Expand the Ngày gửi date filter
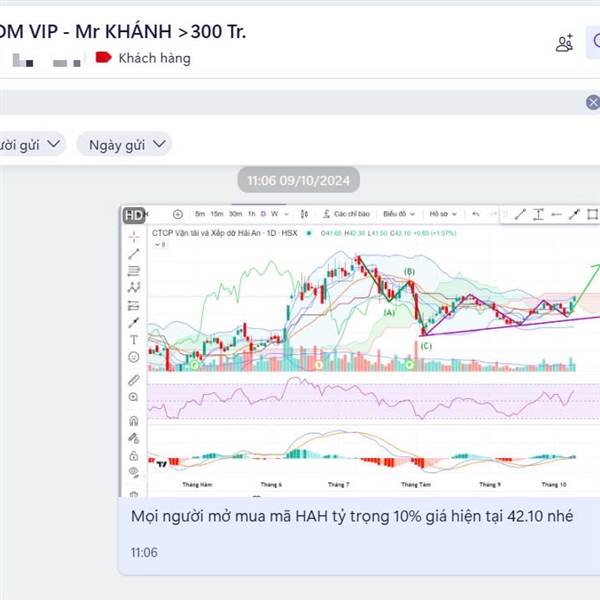This screenshot has width=600, height=600. tap(125, 145)
